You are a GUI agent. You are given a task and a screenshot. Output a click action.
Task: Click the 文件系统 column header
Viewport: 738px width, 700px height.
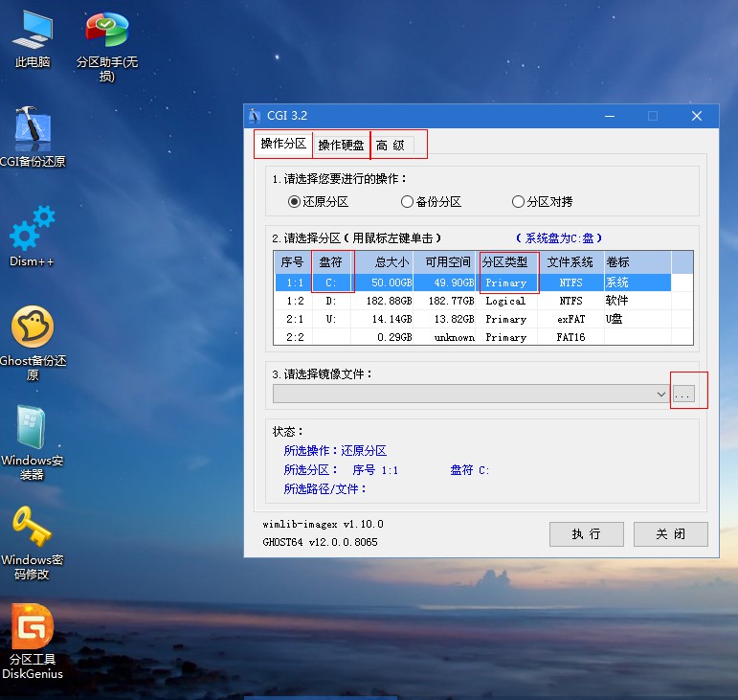coord(570,262)
